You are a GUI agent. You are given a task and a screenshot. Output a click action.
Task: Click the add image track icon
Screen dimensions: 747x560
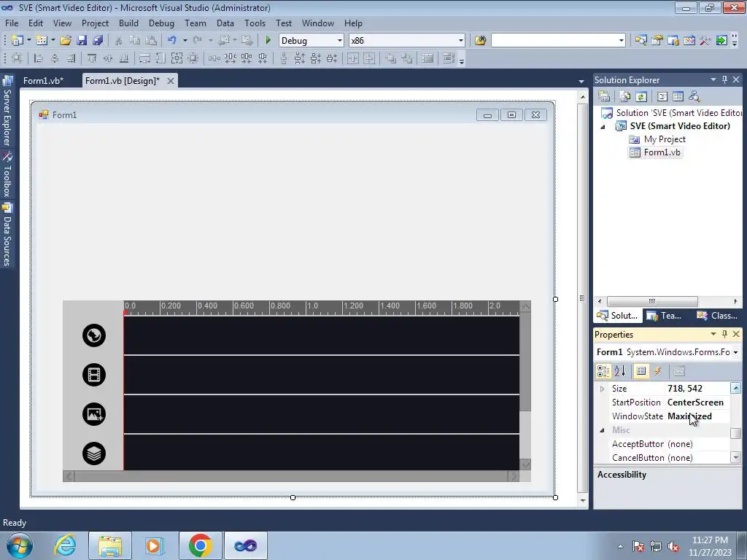tap(94, 414)
